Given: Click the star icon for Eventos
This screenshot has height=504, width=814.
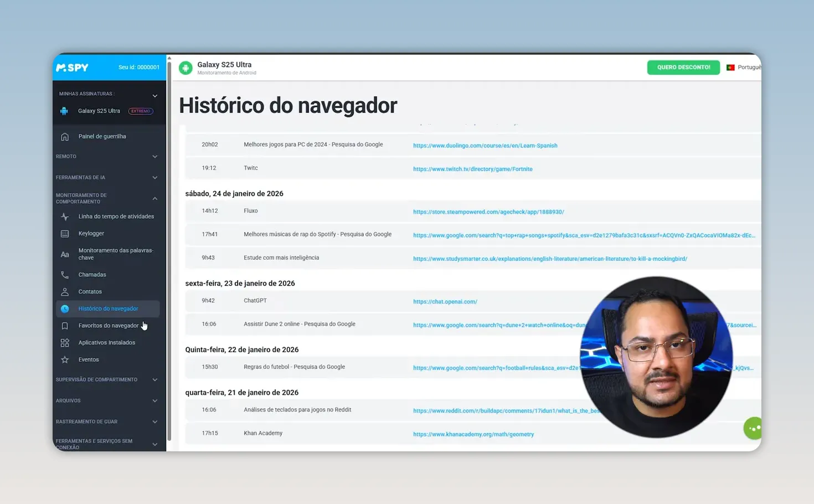Looking at the screenshot, I should coord(65,360).
